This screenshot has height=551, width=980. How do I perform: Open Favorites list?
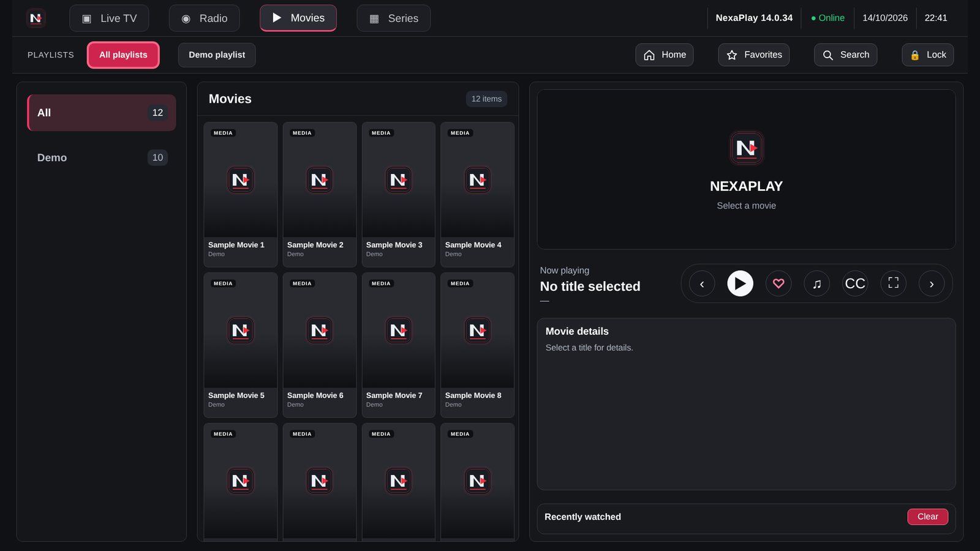[x=753, y=55]
